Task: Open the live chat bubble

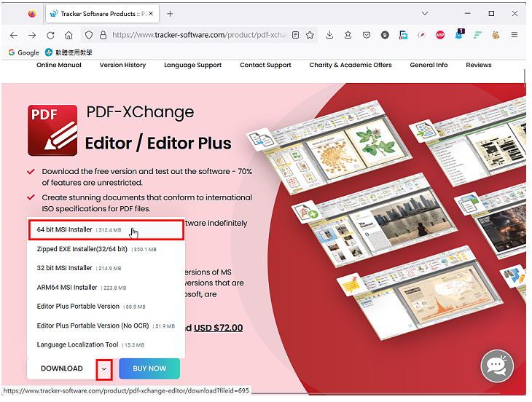Action: pyautogui.click(x=497, y=366)
